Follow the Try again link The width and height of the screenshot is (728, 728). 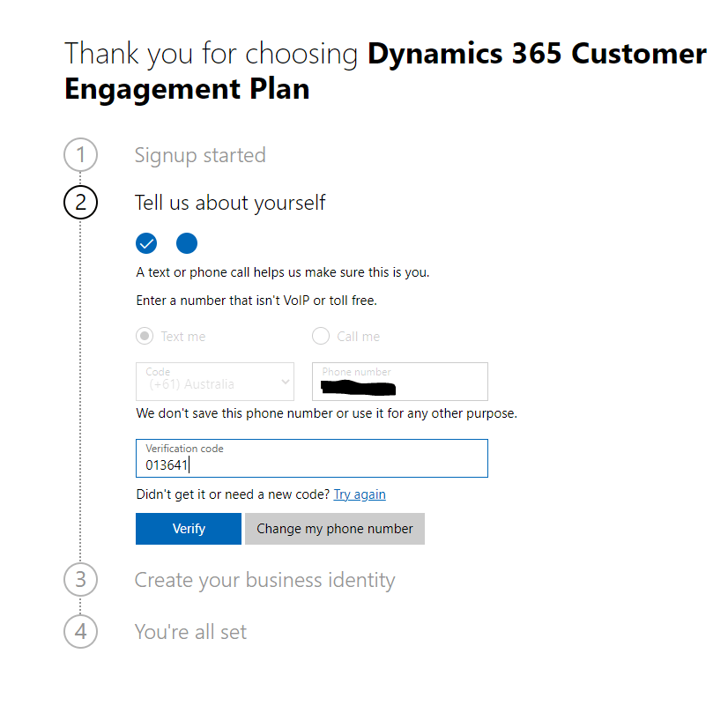tap(360, 494)
